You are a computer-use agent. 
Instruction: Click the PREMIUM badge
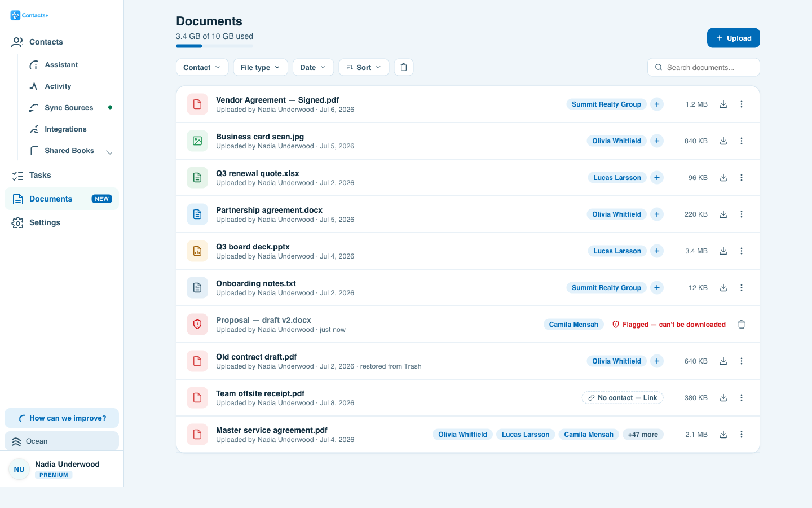coord(54,475)
